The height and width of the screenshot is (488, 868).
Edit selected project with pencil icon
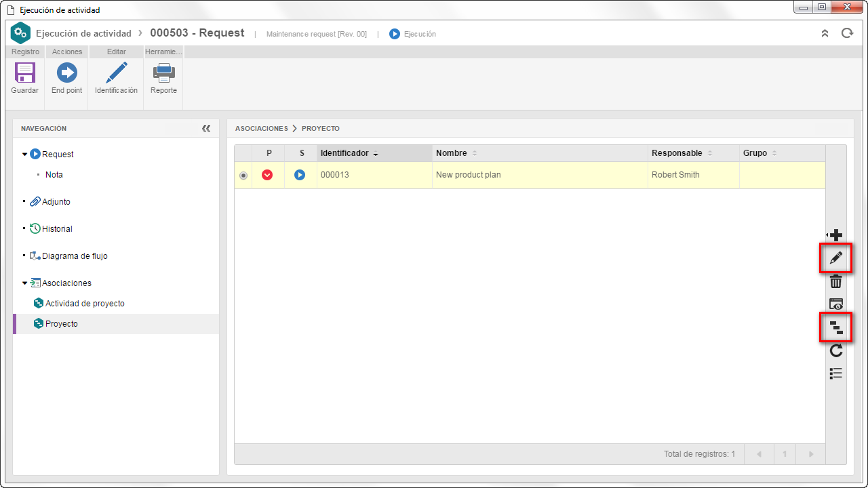(836, 258)
